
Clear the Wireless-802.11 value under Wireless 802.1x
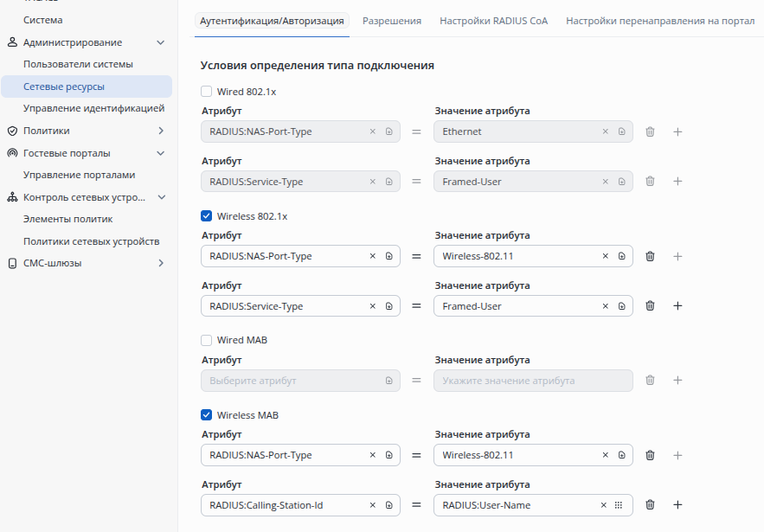606,256
